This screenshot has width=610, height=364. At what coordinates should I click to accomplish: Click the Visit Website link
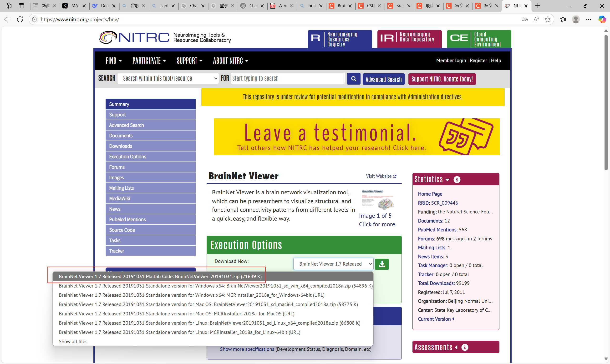point(381,176)
